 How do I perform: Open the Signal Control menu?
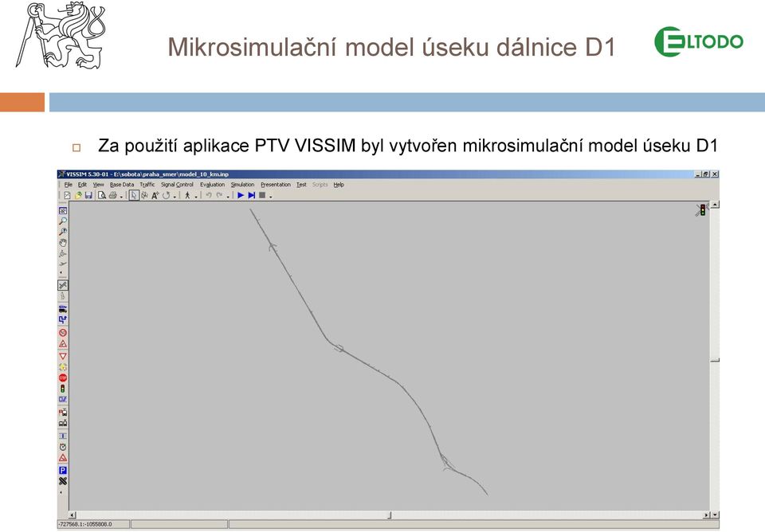click(177, 185)
